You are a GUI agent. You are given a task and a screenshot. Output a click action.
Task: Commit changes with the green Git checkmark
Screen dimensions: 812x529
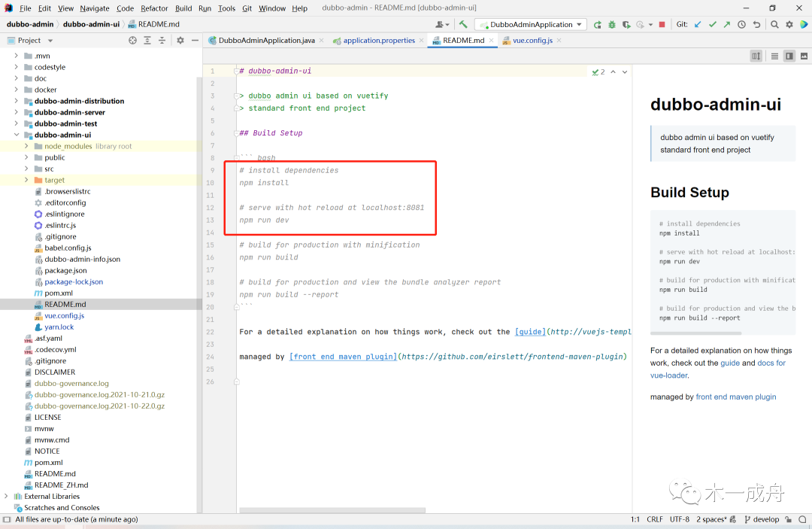tap(713, 24)
